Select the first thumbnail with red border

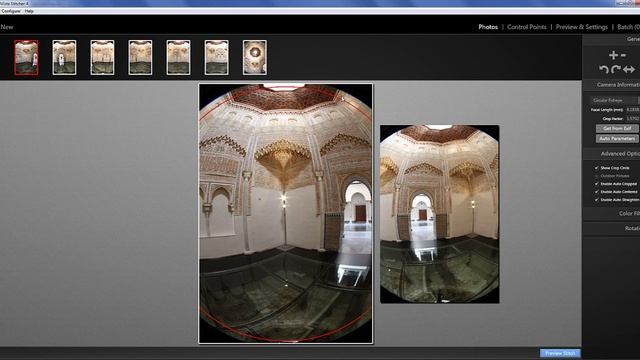coord(27,58)
